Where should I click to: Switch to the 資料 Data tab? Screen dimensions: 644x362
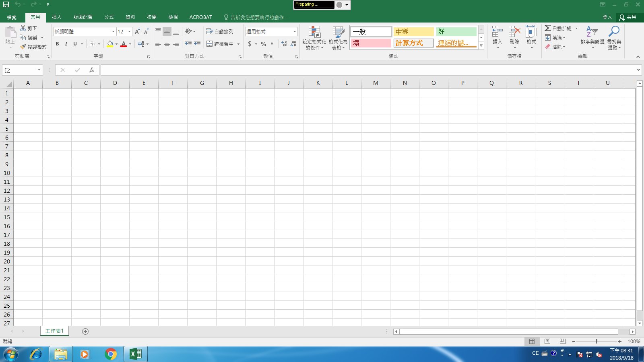pos(130,17)
